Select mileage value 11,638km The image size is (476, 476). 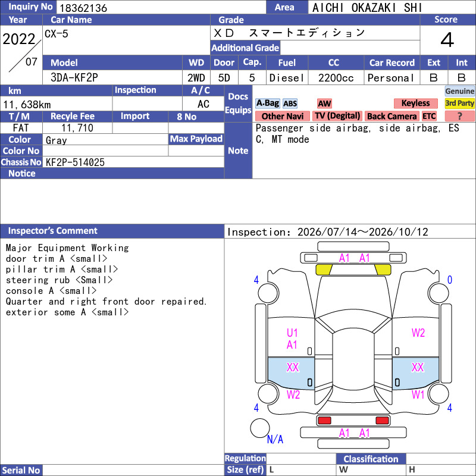tap(27, 105)
